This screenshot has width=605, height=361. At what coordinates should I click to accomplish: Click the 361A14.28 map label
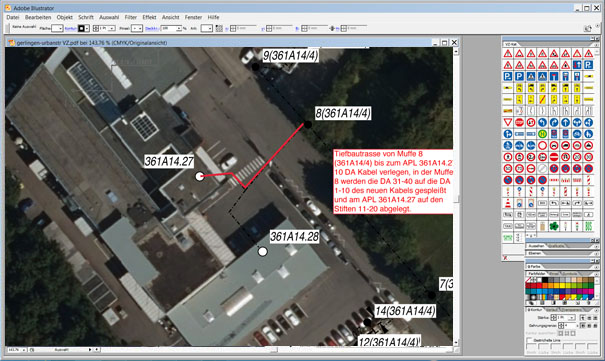(294, 236)
